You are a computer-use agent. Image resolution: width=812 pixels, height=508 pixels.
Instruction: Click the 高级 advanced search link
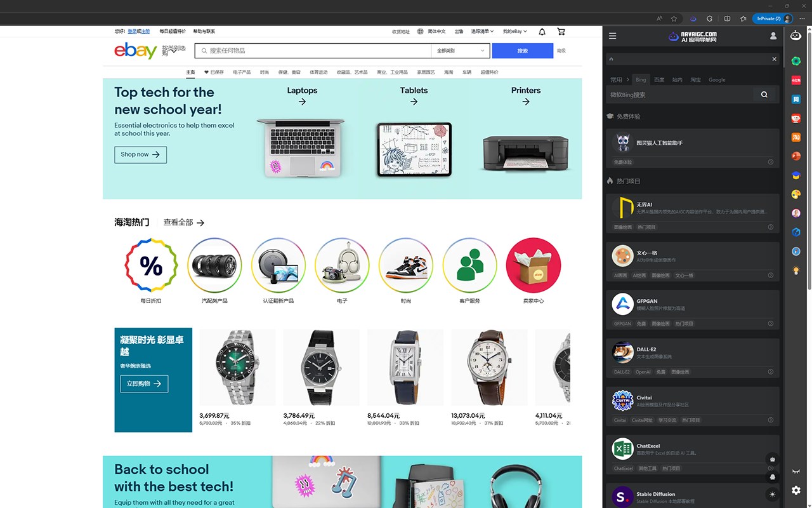point(561,51)
